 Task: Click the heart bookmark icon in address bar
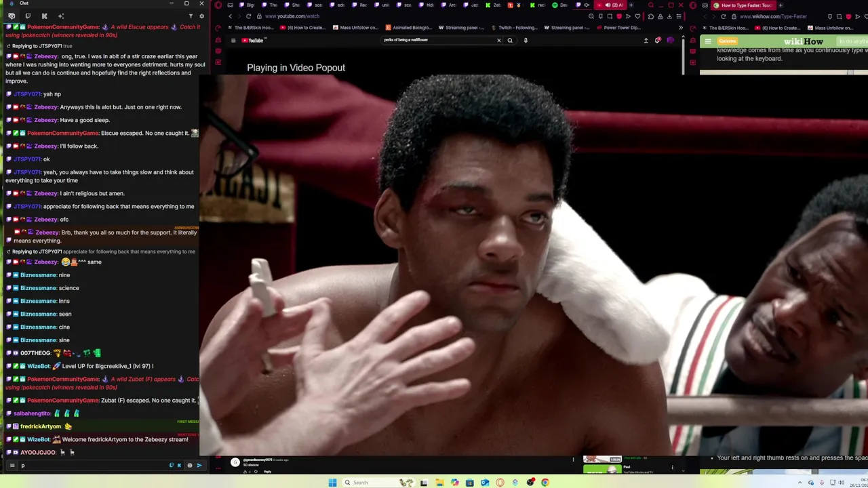coord(637,16)
